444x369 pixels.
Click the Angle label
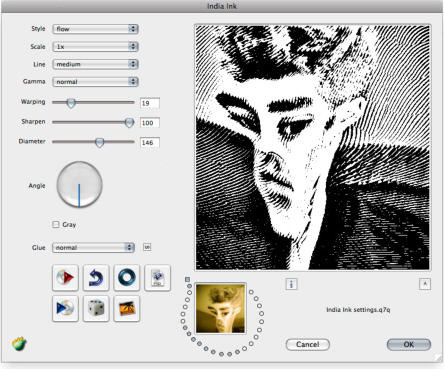tap(37, 186)
